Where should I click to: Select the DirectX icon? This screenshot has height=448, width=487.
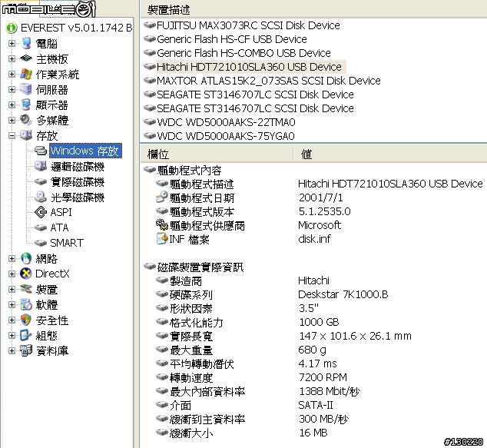coord(26,274)
